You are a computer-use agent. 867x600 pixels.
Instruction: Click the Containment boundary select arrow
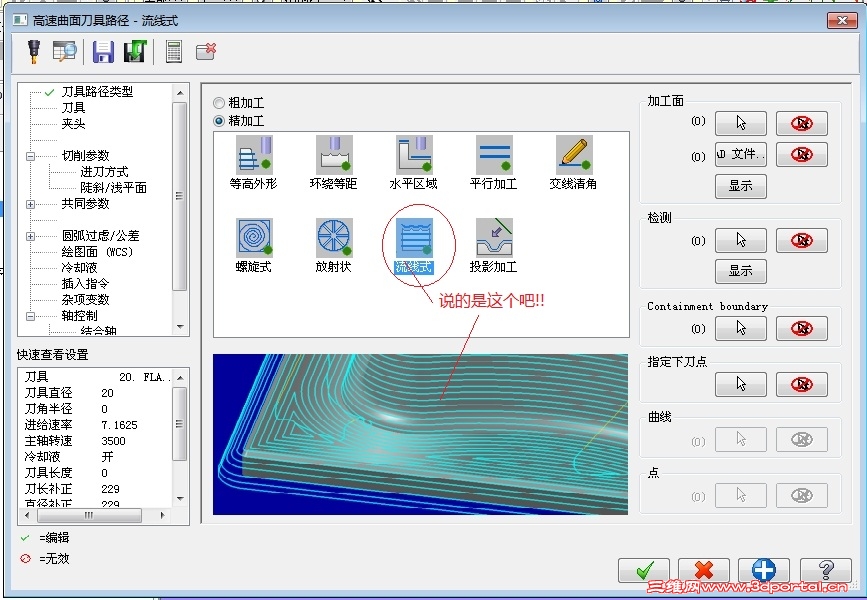click(x=741, y=328)
